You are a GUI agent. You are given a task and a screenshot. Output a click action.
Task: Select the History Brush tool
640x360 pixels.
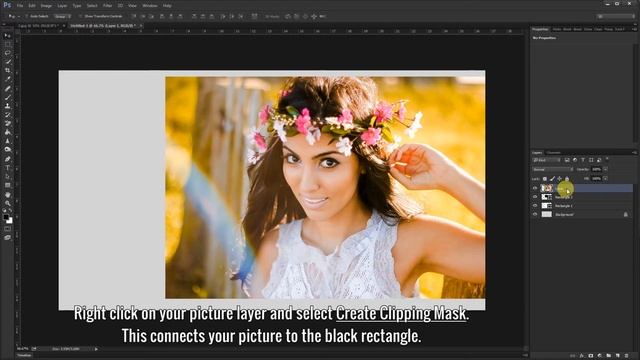pyautogui.click(x=7, y=115)
